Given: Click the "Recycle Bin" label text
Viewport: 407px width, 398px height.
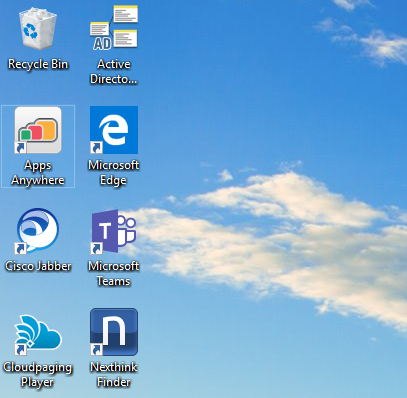Looking at the screenshot, I should [x=38, y=64].
